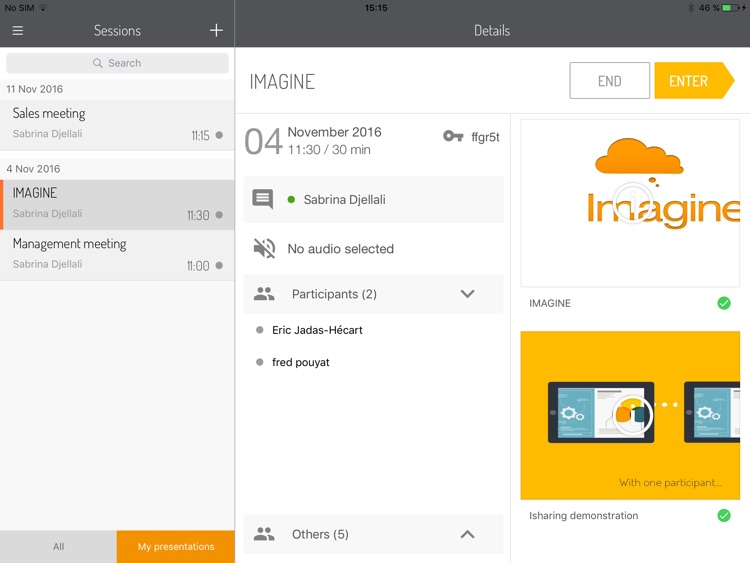
Task: Add a new session with plus icon
Action: 216,30
